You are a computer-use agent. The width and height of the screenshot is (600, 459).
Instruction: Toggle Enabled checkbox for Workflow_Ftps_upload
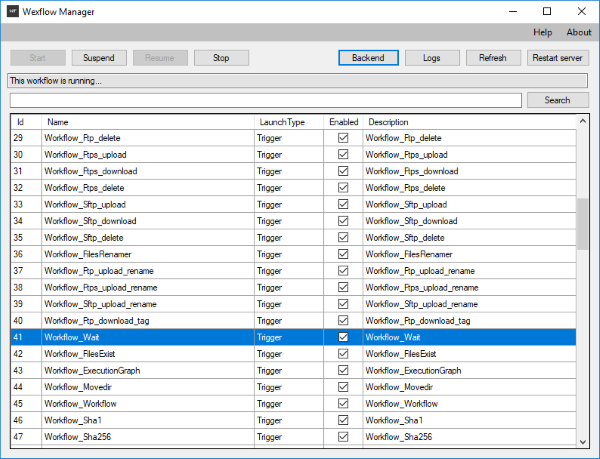pyautogui.click(x=343, y=155)
